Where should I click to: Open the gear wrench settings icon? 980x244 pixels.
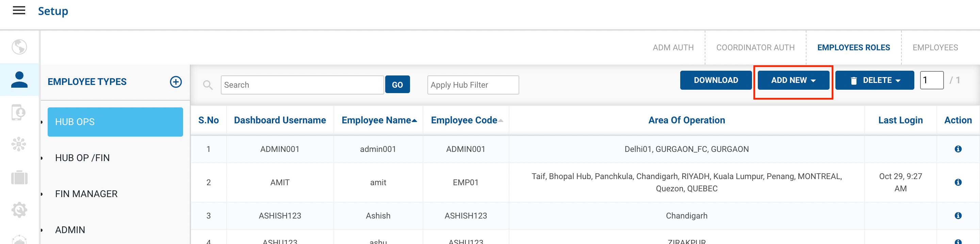(19, 209)
